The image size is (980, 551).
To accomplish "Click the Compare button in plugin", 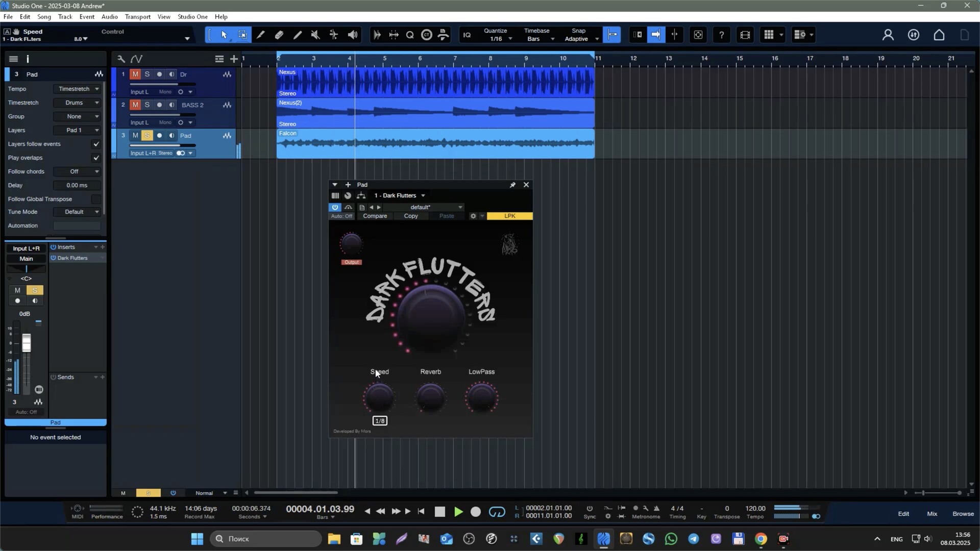I will (x=375, y=216).
